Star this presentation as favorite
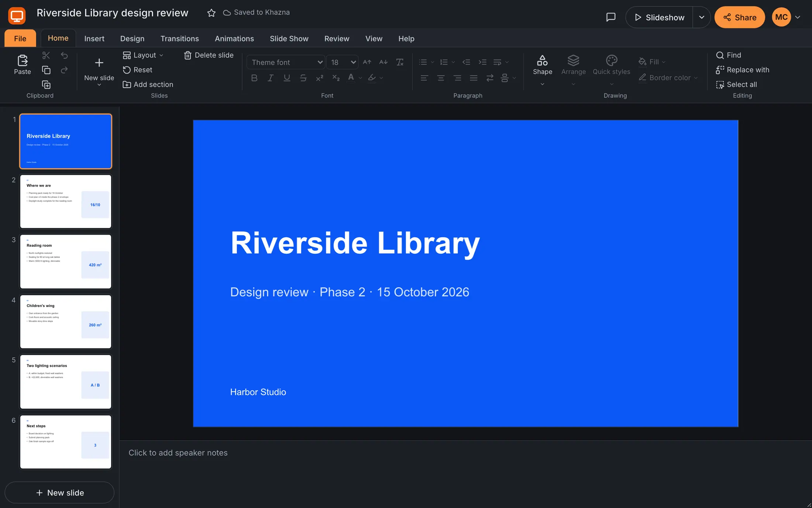The height and width of the screenshot is (508, 812). coord(211,13)
